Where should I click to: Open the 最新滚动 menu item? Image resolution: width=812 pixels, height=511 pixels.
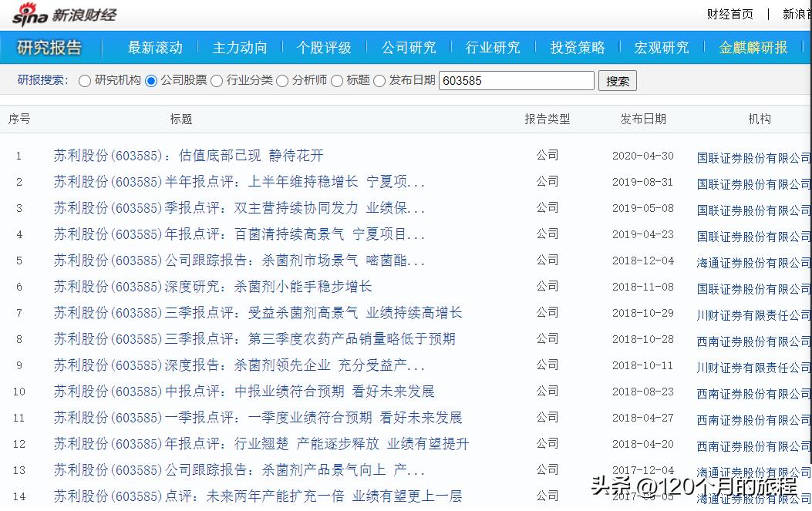154,47
